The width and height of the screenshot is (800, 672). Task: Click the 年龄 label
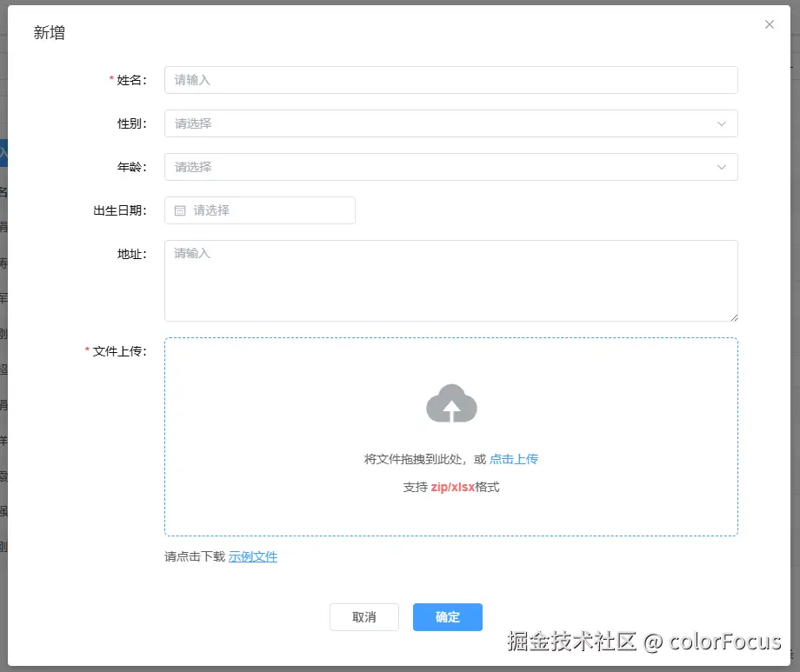[131, 167]
